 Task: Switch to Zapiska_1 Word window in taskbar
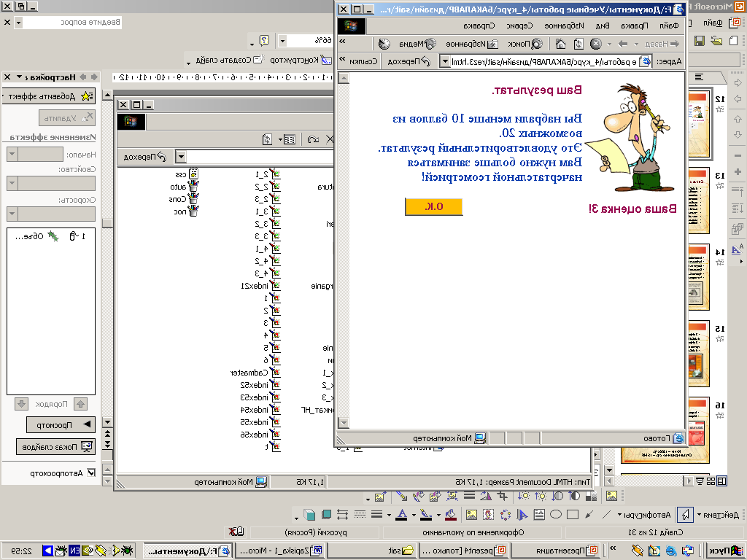(x=279, y=551)
